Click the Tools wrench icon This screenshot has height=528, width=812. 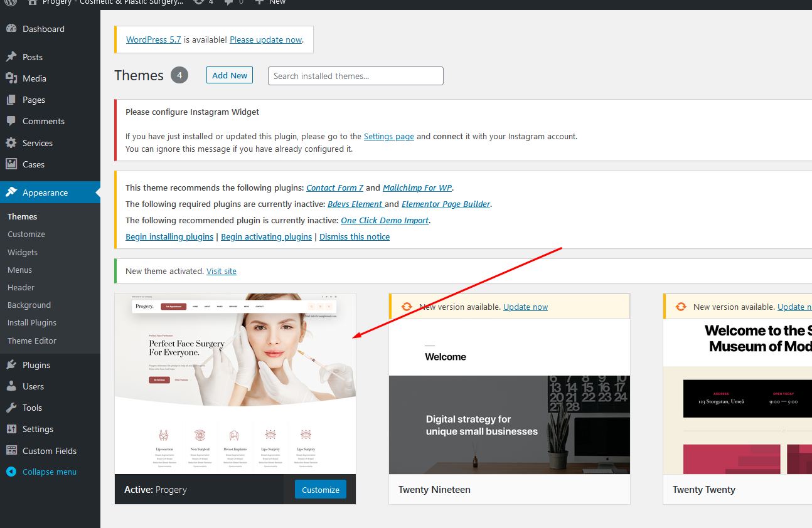tap(11, 408)
